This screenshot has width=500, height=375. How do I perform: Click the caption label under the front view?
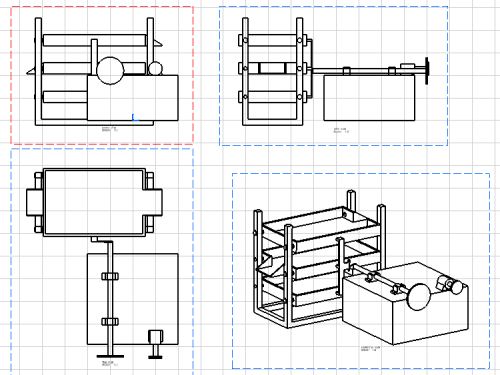(x=110, y=129)
